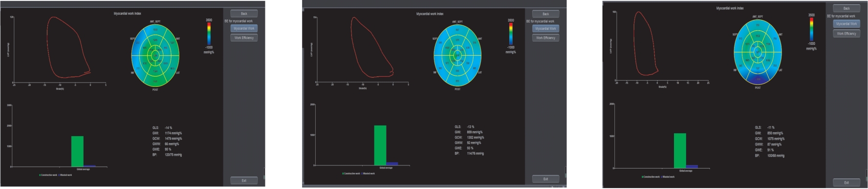
Task: Click the GWW value 92 mmHg%
Action: [474, 143]
